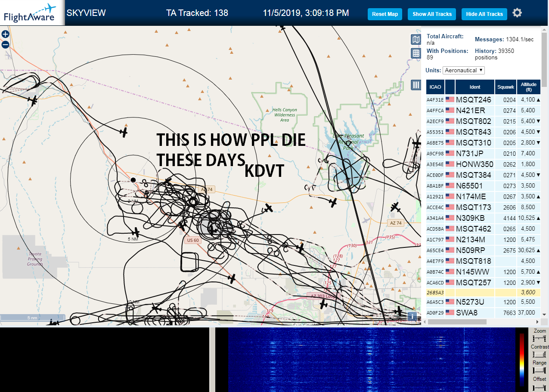The image size is (549, 392).
Task: Click the US flag in the N145WW row
Action: (x=450, y=272)
